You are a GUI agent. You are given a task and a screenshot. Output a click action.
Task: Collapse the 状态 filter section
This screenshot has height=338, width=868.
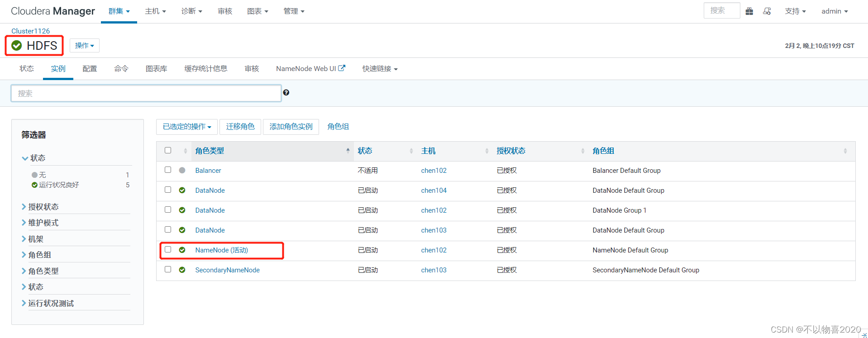point(34,158)
